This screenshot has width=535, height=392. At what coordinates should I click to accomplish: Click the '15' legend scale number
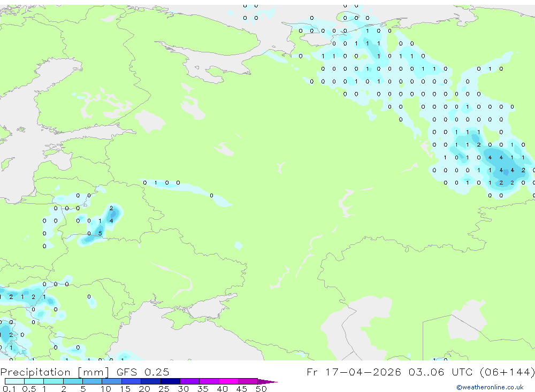tap(125, 389)
